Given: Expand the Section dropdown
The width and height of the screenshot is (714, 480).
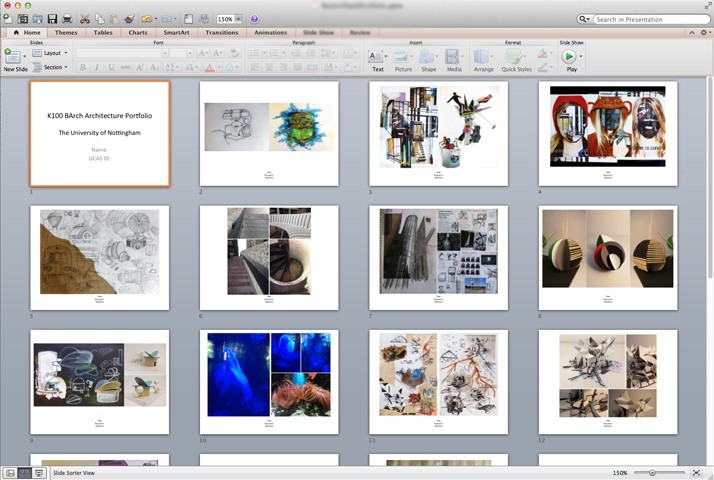Looking at the screenshot, I should pyautogui.click(x=66, y=67).
